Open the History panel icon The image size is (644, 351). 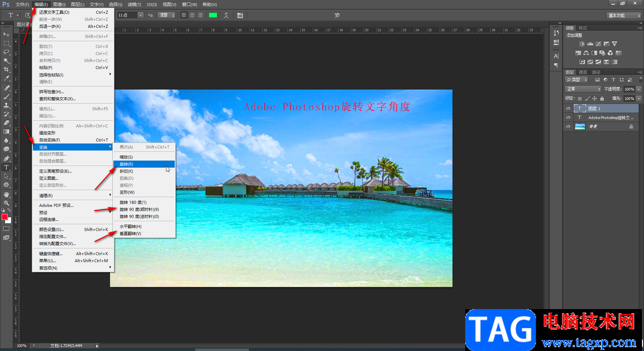point(556,33)
